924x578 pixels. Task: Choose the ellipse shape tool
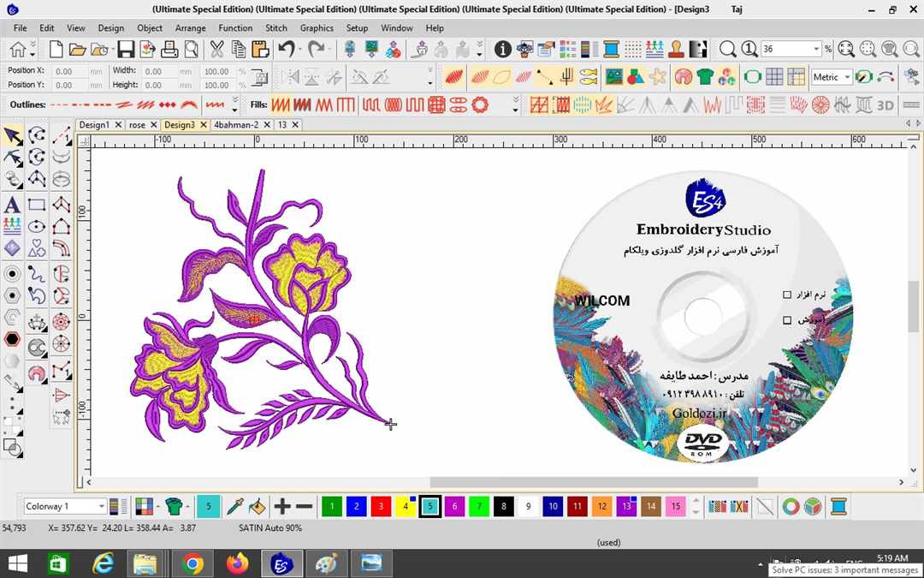[x=37, y=227]
